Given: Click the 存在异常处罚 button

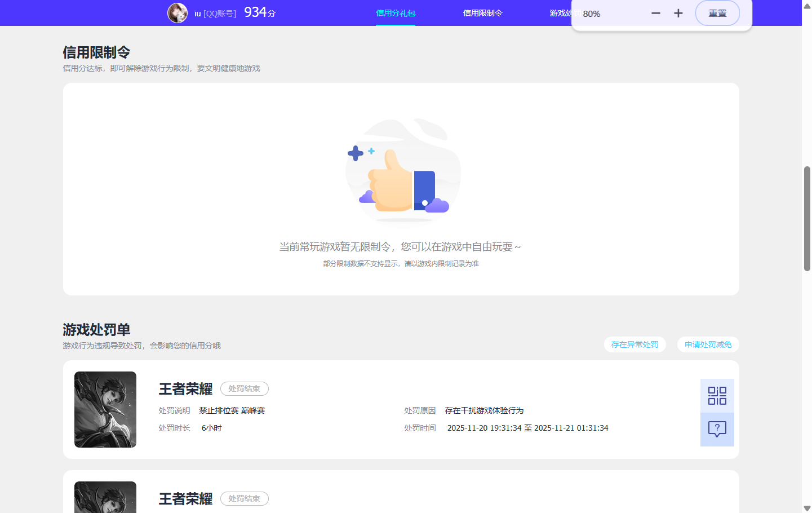Looking at the screenshot, I should pyautogui.click(x=634, y=344).
